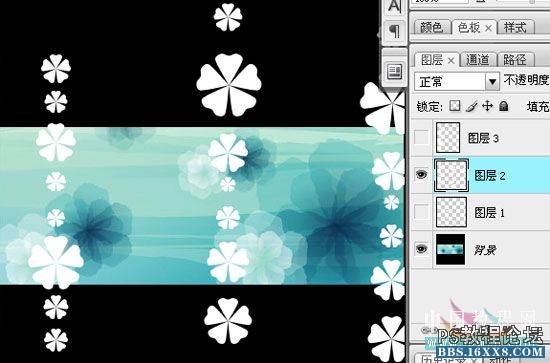Open the Paragraph panel icon
Image resolution: width=550 pixels, height=363 pixels.
click(x=395, y=32)
